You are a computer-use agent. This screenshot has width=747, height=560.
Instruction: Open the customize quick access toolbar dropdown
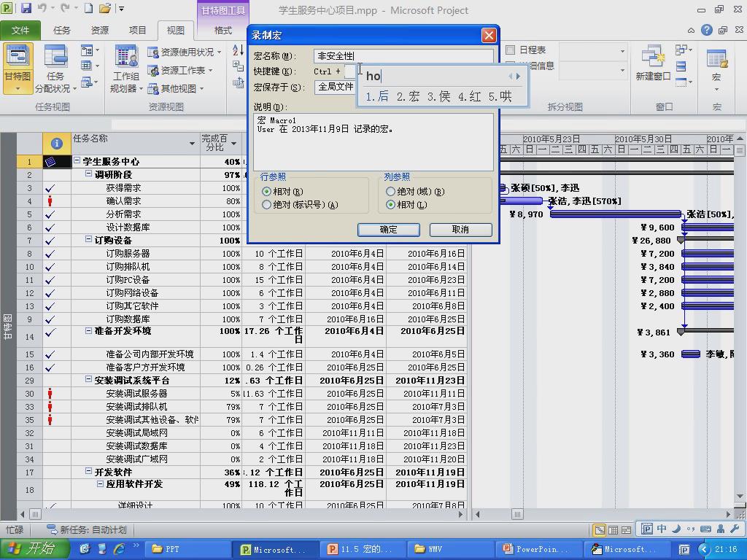(122, 9)
